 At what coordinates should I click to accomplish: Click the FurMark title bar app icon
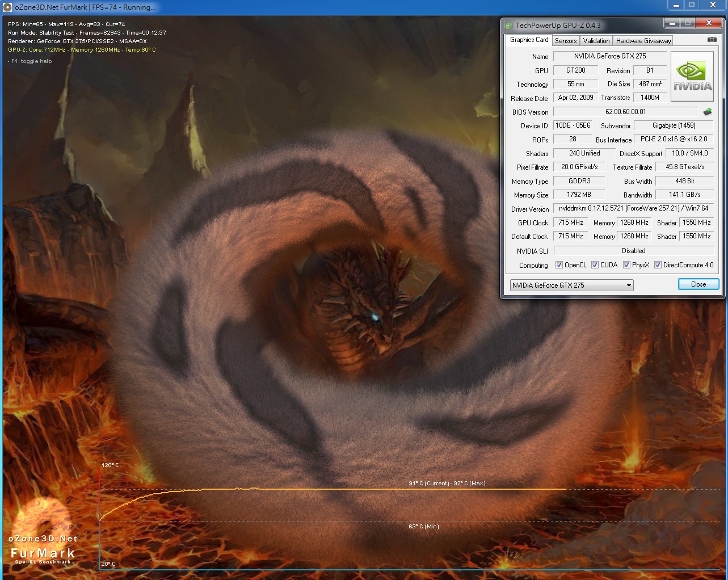(7, 7)
